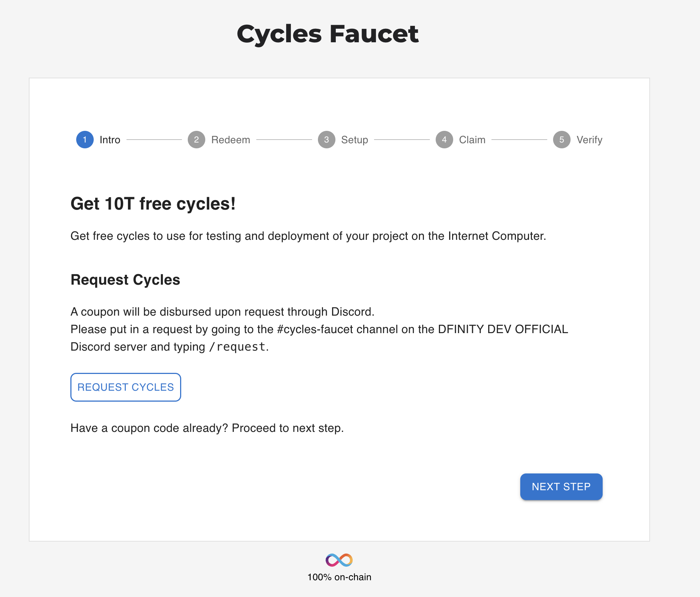
Task: Choose the Verify step label
Action: (590, 140)
